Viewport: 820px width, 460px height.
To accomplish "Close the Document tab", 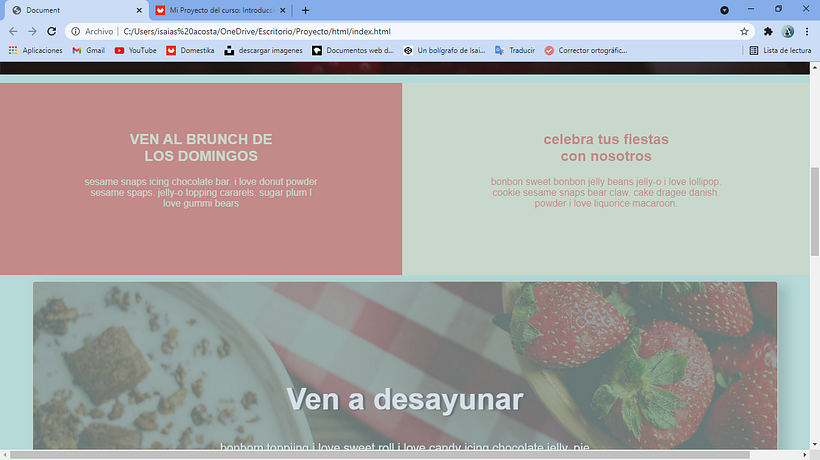I will coord(139,10).
